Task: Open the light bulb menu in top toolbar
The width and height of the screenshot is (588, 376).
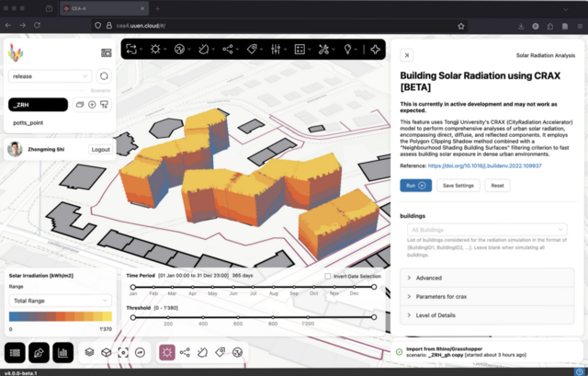Action: coord(347,49)
